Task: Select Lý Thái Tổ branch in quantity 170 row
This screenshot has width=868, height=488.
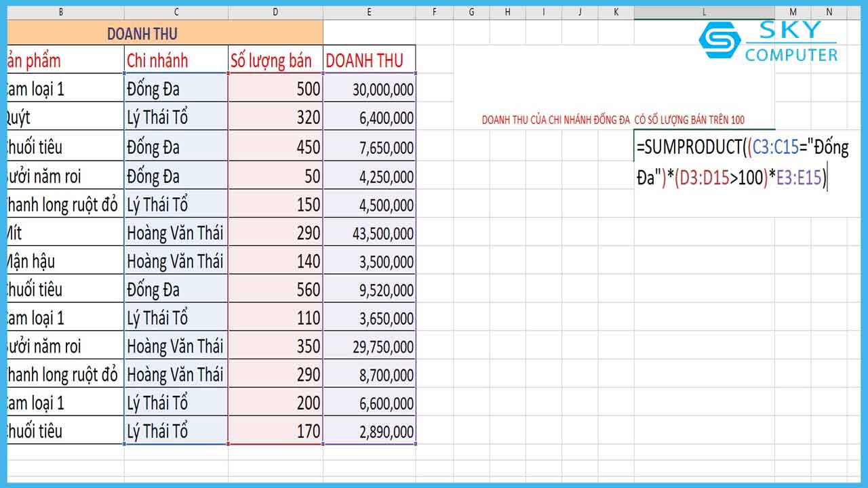Action: click(x=176, y=430)
